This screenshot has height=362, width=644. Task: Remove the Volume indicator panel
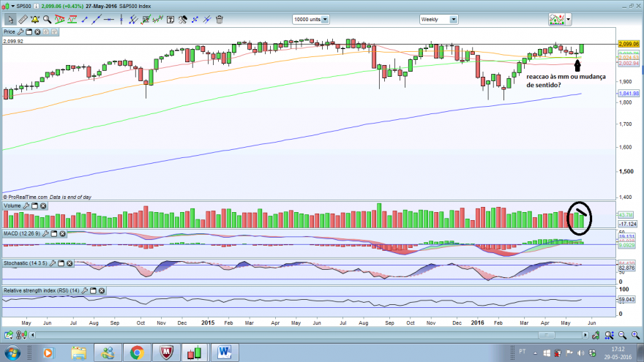pos(43,205)
